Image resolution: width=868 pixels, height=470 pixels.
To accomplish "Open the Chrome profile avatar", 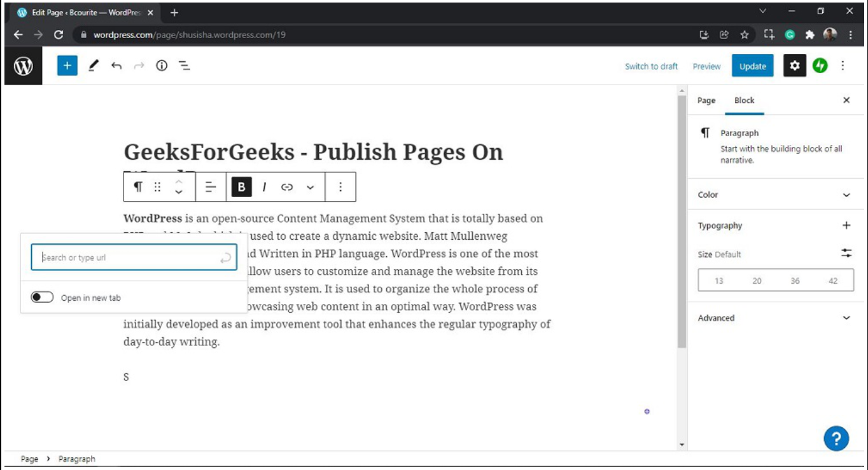I will coord(830,35).
